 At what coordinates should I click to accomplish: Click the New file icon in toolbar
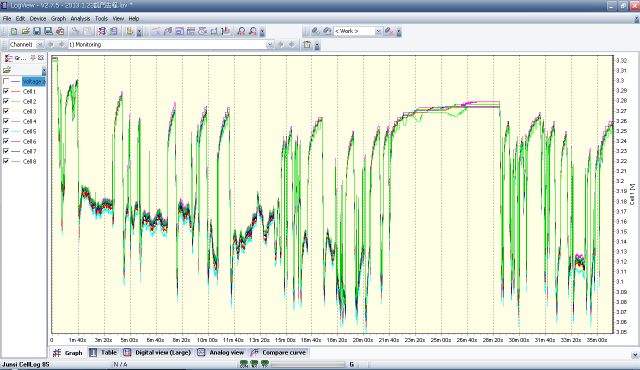[x=14, y=31]
